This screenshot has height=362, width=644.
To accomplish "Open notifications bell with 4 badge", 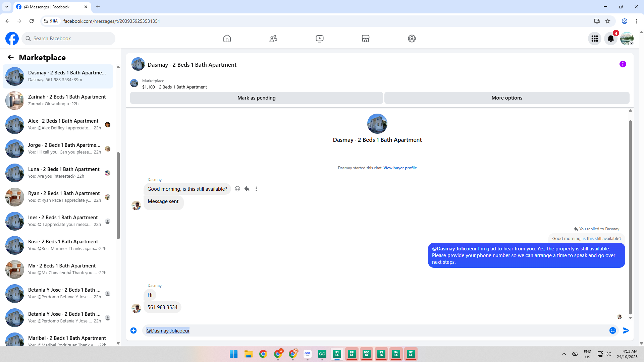I will (x=611, y=39).
